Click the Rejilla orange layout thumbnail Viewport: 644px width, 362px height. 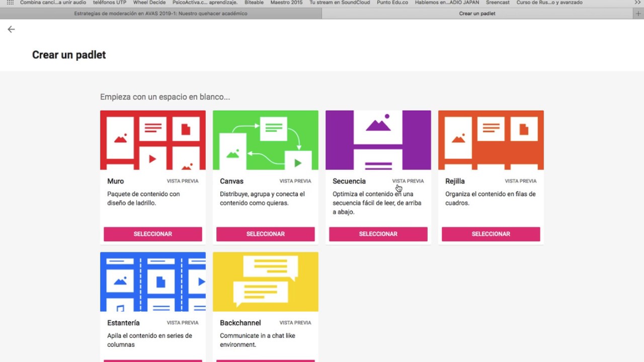point(491,140)
